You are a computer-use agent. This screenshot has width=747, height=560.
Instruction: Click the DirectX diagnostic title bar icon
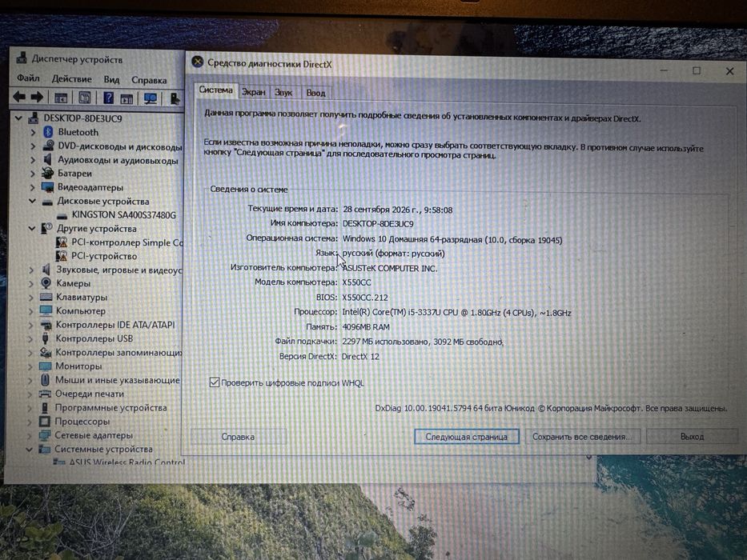pyautogui.click(x=197, y=62)
